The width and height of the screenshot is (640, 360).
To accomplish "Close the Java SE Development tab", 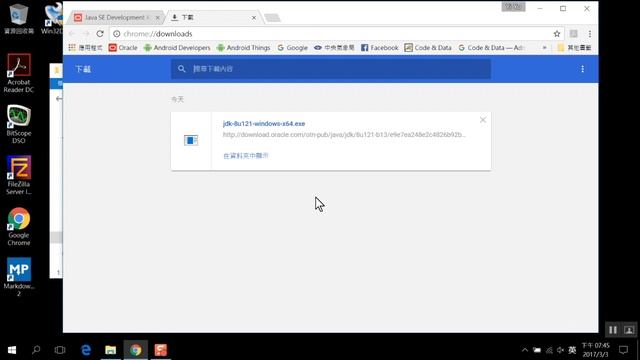I will click(157, 18).
